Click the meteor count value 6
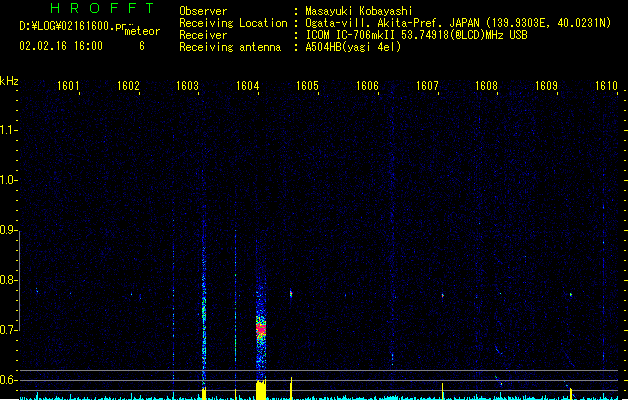Screen dimensions: 629x400 (142, 46)
